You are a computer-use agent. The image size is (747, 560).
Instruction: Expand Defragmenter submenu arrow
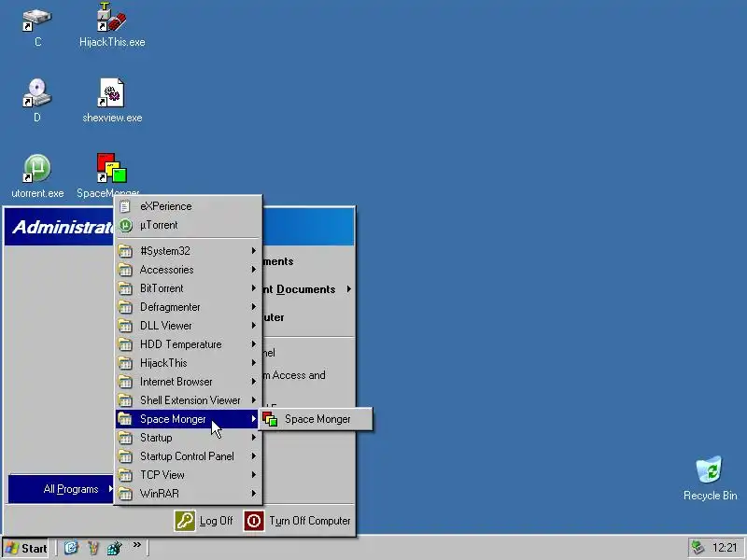(x=254, y=307)
